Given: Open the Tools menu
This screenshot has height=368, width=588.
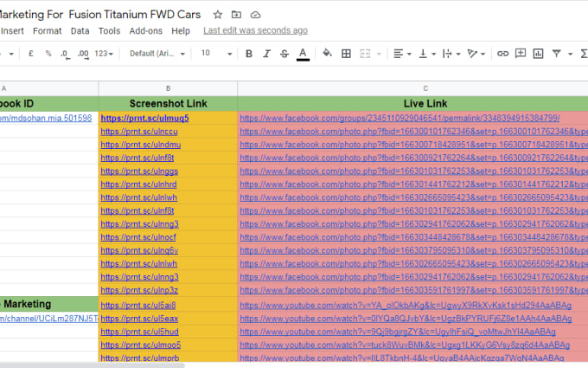Looking at the screenshot, I should click(x=109, y=31).
